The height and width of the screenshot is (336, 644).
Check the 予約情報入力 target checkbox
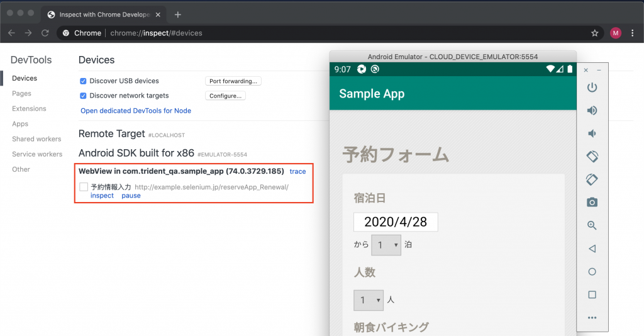[84, 187]
